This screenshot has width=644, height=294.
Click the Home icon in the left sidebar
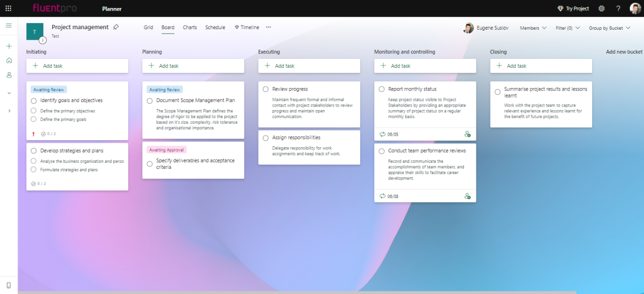pos(8,60)
